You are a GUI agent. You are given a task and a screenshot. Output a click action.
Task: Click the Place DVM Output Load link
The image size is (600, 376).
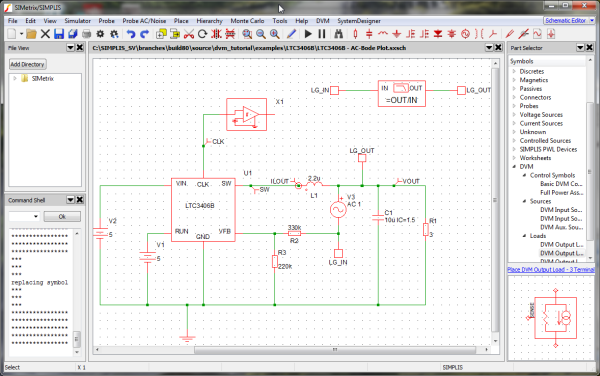coord(551,269)
